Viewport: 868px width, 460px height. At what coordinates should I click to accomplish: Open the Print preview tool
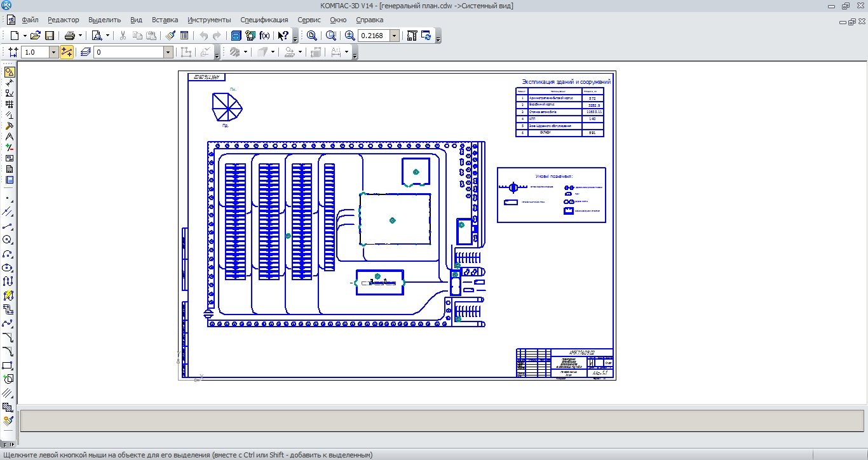97,36
